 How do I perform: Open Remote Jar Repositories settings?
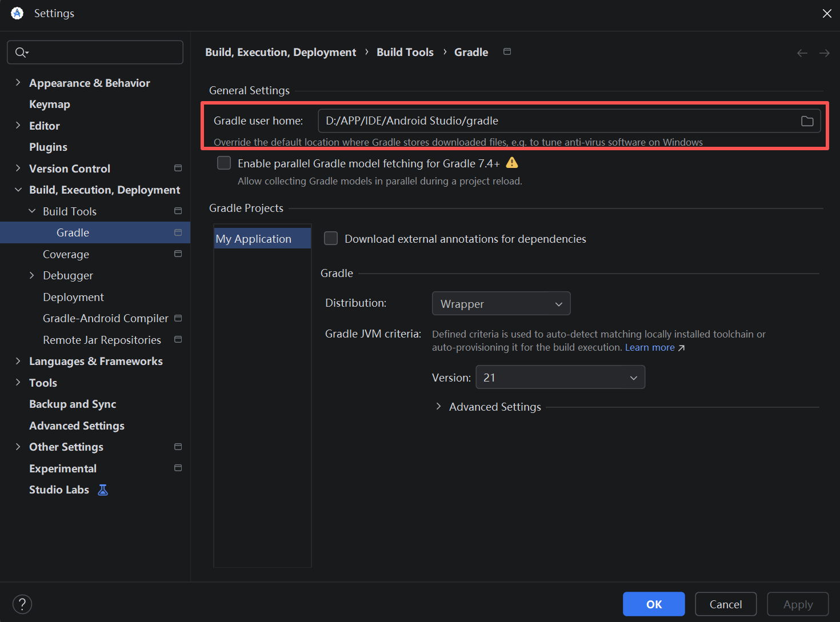(x=102, y=340)
